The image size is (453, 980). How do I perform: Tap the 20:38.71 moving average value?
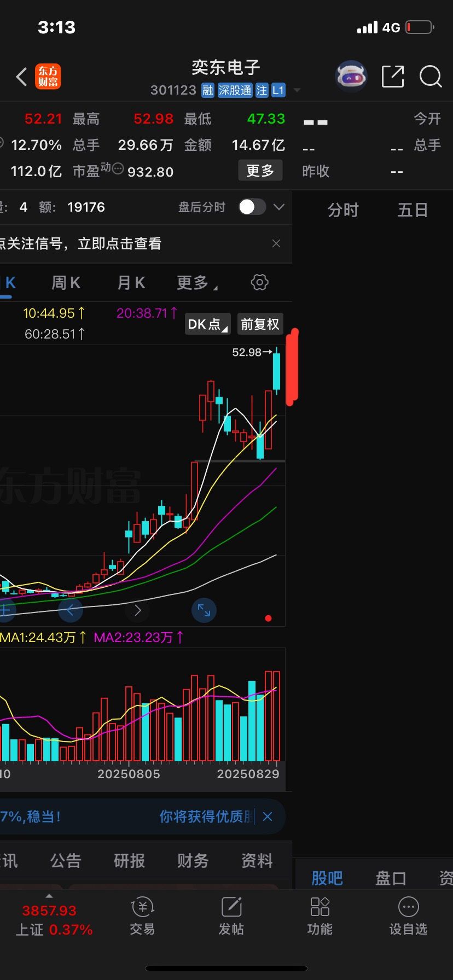click(x=147, y=313)
